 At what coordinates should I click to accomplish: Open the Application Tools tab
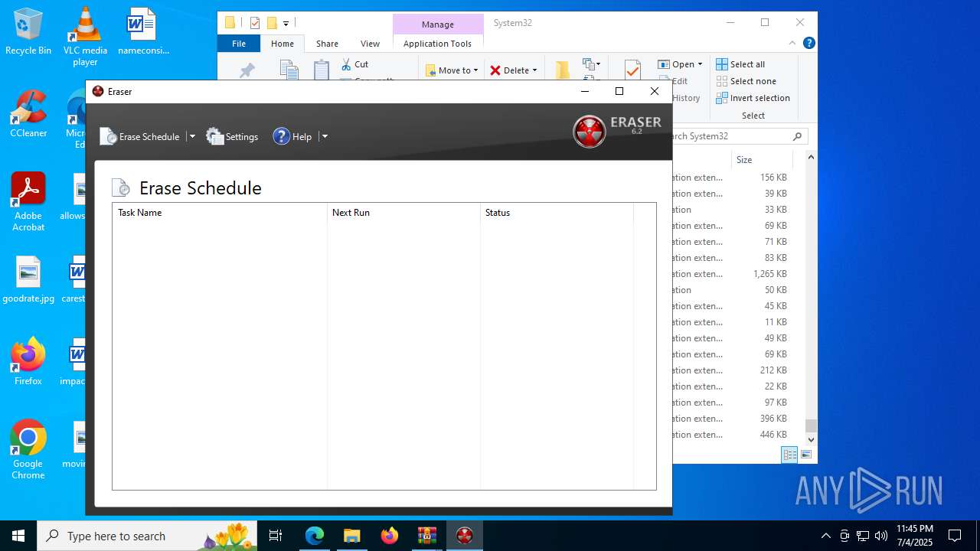click(437, 44)
